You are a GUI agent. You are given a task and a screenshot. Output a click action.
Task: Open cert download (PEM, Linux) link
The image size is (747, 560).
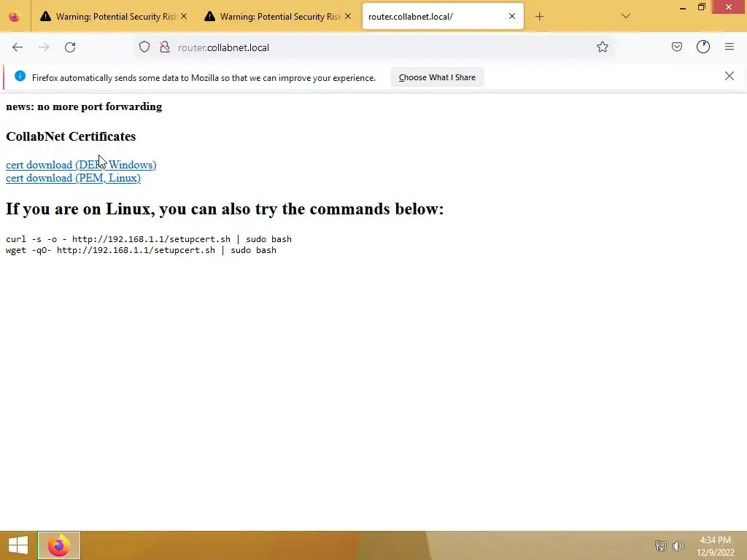(x=74, y=178)
